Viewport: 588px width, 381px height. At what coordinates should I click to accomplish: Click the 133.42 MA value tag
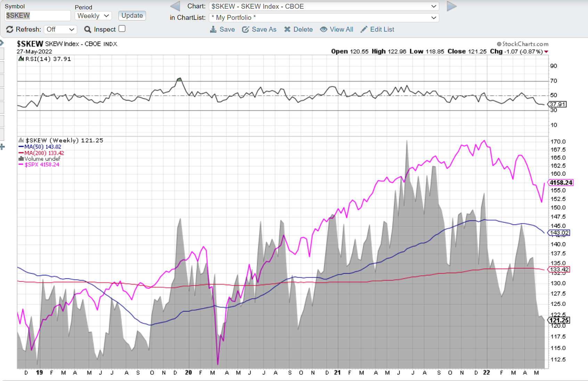point(559,269)
